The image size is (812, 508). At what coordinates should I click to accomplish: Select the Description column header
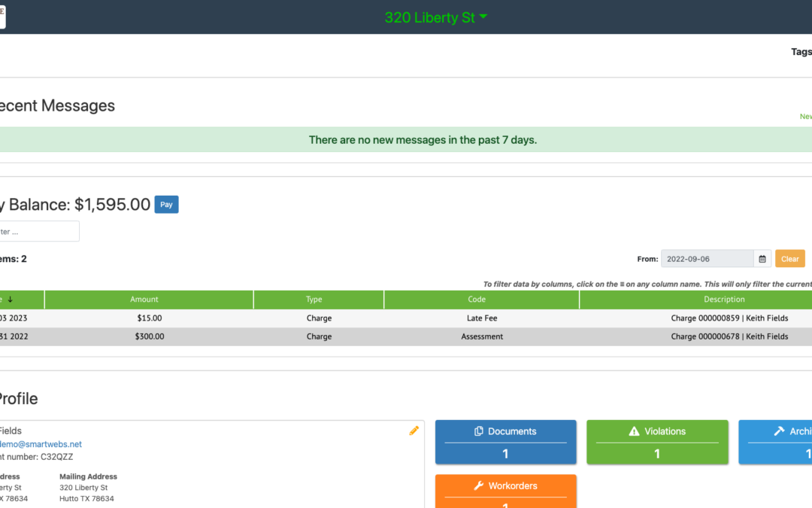724,300
